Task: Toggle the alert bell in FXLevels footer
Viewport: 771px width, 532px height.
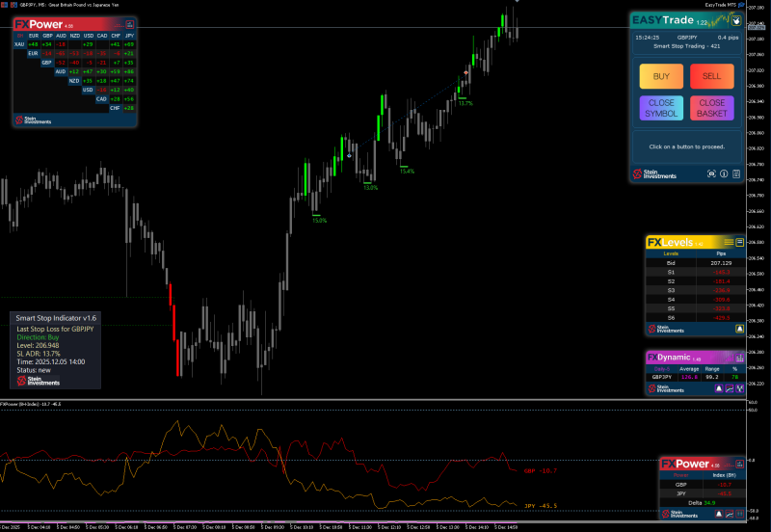Action: pos(739,329)
